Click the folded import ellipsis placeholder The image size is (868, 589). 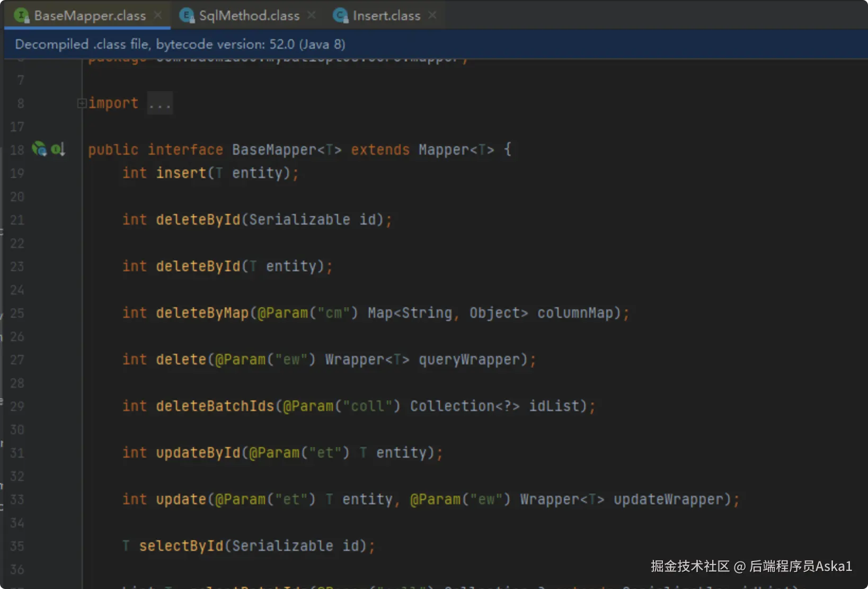160,104
